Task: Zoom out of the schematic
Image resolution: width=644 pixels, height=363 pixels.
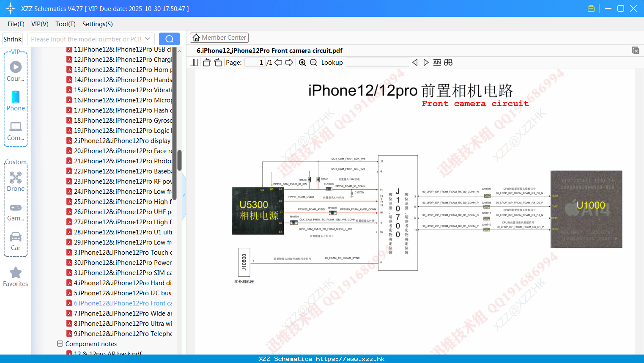Action: pyautogui.click(x=313, y=62)
